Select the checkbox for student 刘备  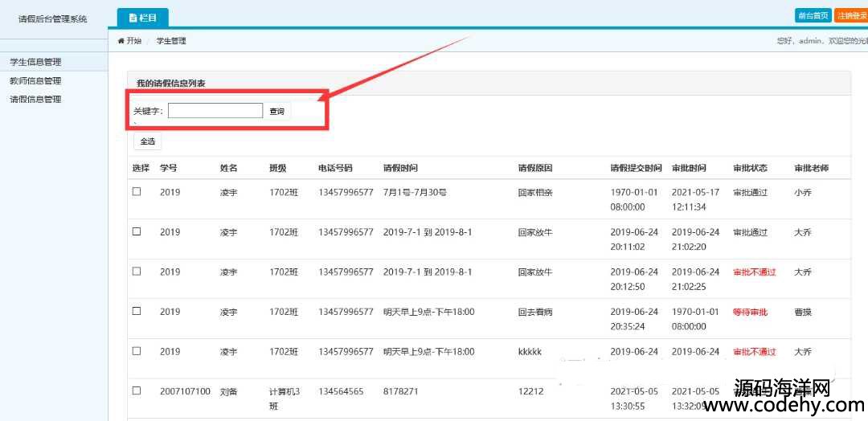[x=137, y=390]
